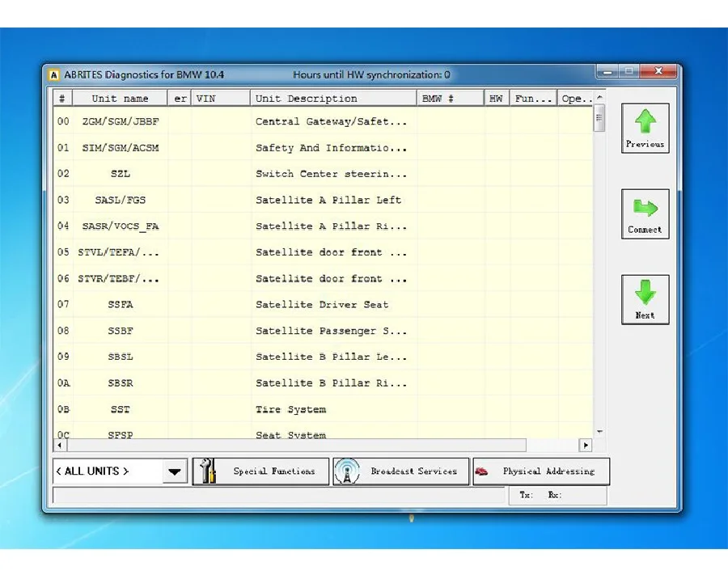Click 'Tire System' description
This screenshot has width=728, height=575.
pyautogui.click(x=290, y=409)
